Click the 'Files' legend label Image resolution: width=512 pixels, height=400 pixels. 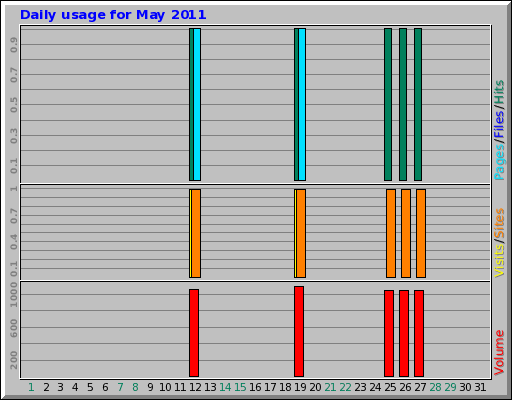coord(499,125)
